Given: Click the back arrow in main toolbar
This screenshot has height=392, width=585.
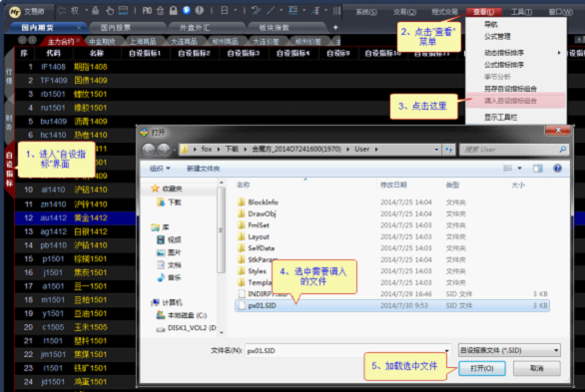Looking at the screenshot, I should (62, 11).
